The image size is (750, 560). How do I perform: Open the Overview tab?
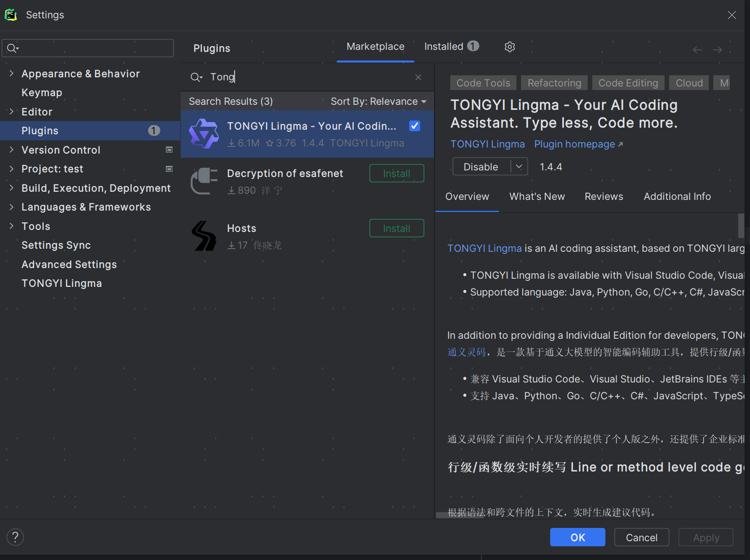(x=467, y=197)
